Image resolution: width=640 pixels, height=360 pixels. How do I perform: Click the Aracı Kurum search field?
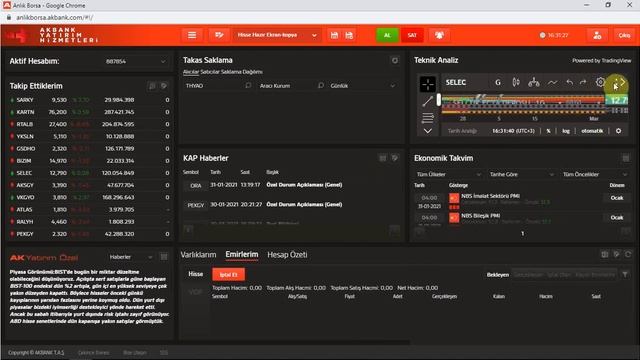(x=287, y=86)
